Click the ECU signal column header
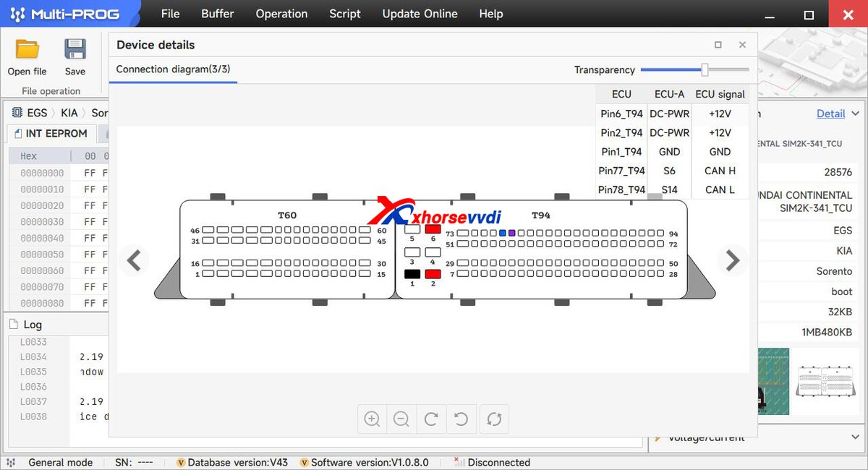This screenshot has width=868, height=470. point(720,94)
